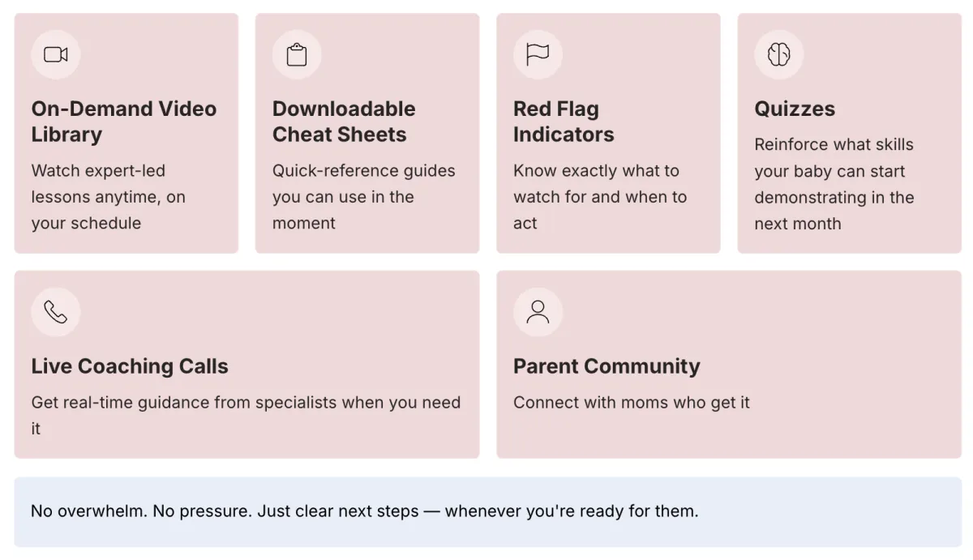Image resolution: width=973 pixels, height=560 pixels.
Task: Click 'Watch expert-led lessons anytime' description
Action: pyautogui.click(x=108, y=197)
